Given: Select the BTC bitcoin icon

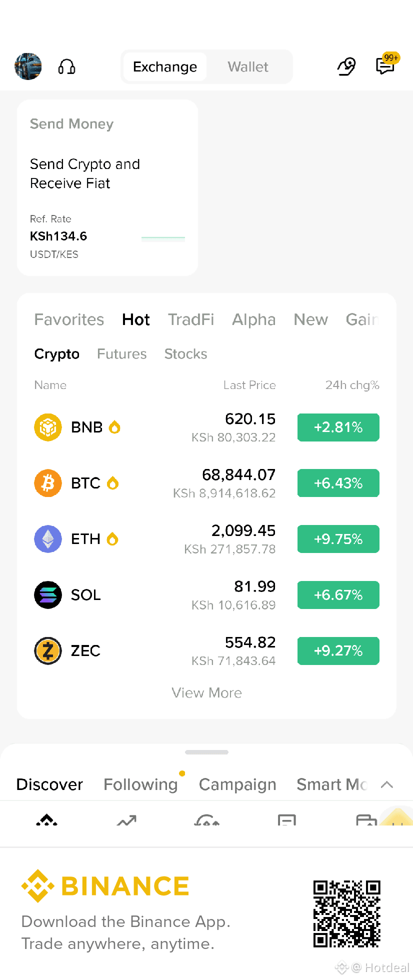Looking at the screenshot, I should (48, 483).
